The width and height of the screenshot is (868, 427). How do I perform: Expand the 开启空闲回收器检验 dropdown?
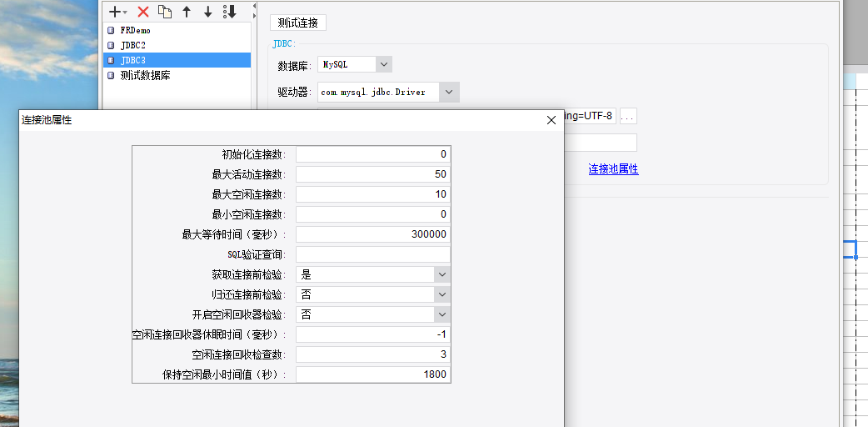tap(441, 314)
